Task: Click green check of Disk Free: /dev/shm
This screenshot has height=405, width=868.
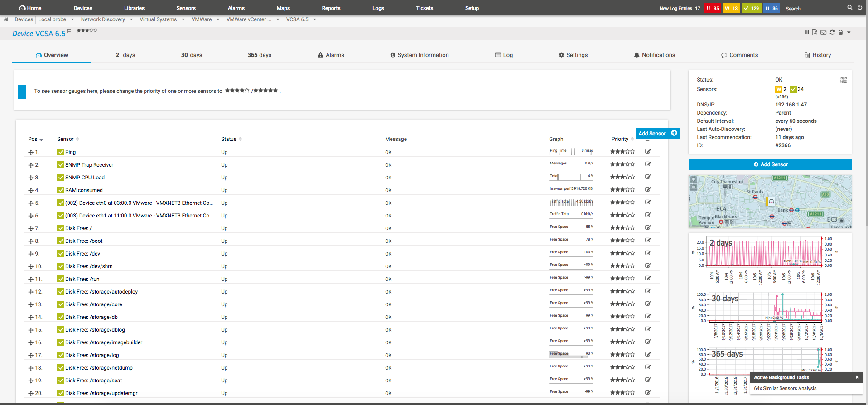Action: pos(61,266)
